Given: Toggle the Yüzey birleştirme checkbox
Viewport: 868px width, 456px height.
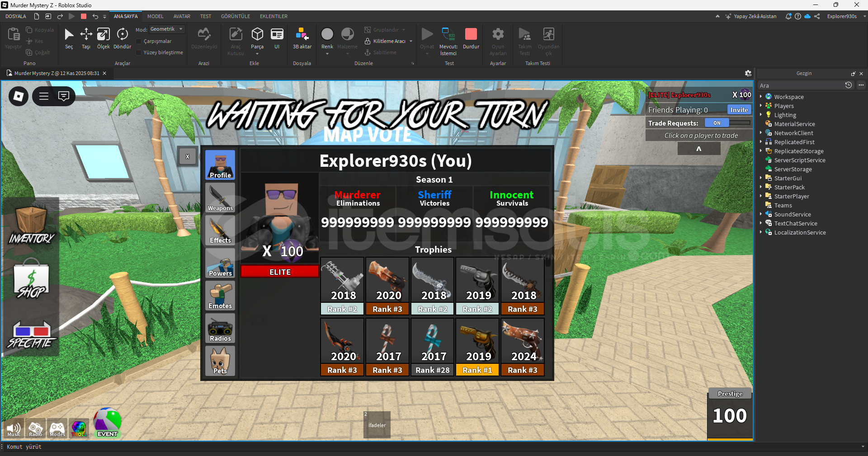Looking at the screenshot, I should [139, 52].
